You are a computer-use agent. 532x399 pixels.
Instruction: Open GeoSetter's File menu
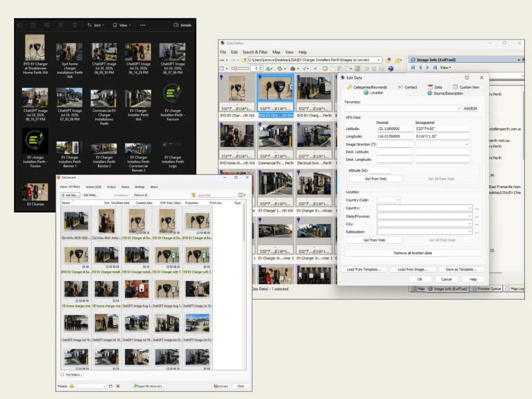click(223, 52)
